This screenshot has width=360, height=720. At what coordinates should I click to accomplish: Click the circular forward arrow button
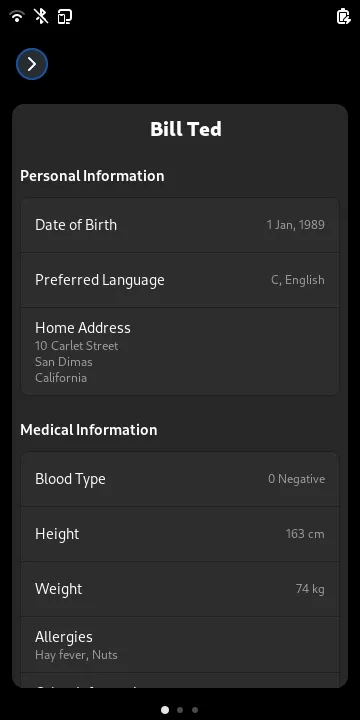32,64
